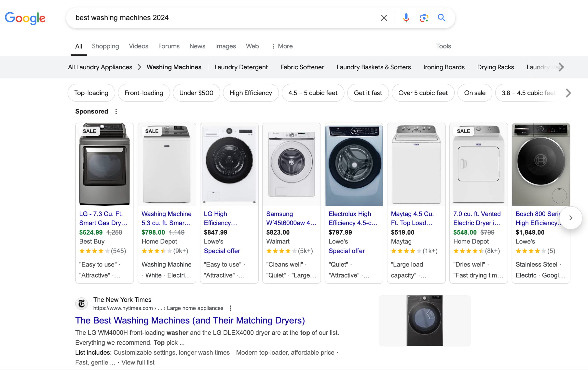Click the $624.99 Best Buy price
588x370 pixels.
point(91,232)
